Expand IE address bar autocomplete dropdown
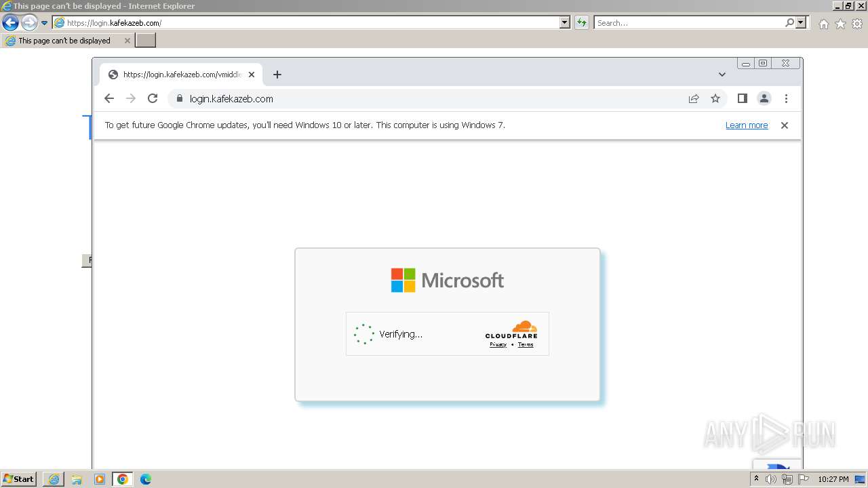The width and height of the screenshot is (868, 488). (565, 23)
